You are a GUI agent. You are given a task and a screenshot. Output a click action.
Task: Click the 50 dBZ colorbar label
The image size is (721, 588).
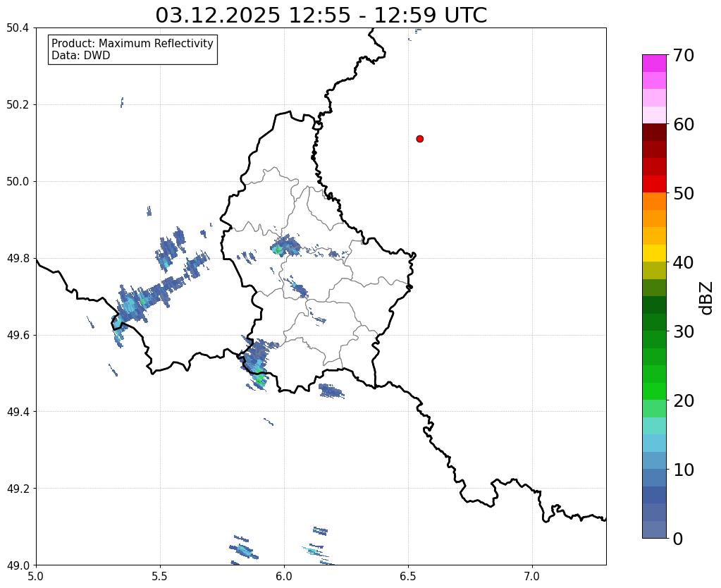(684, 193)
